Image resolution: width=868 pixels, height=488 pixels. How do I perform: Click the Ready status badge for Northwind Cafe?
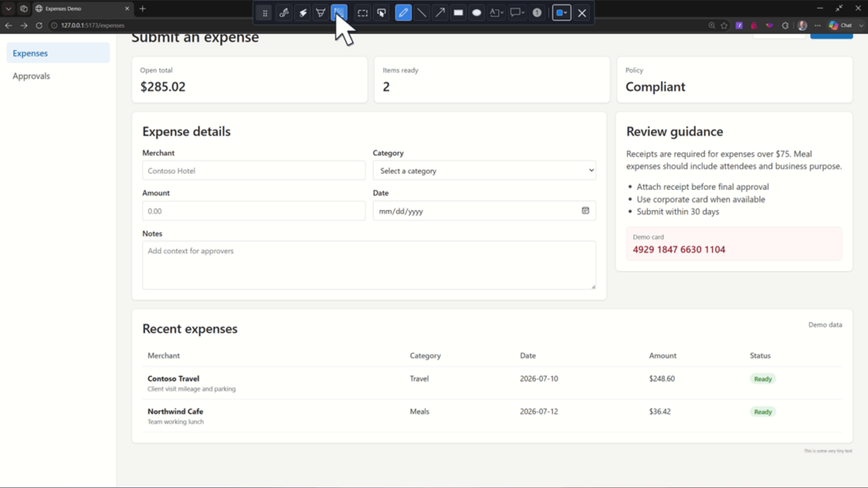pos(763,412)
